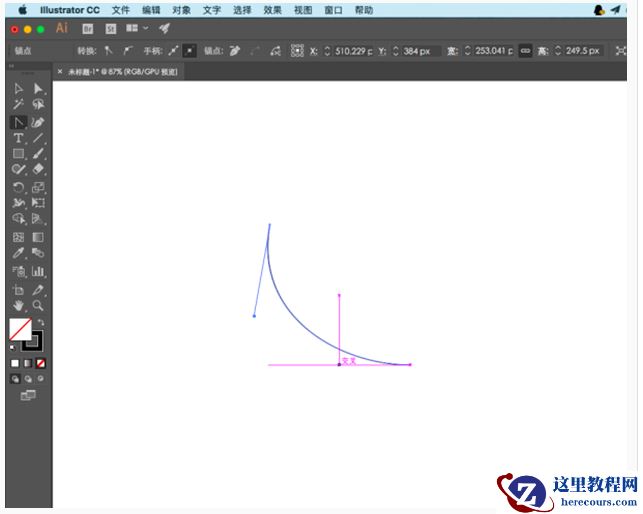Select the Anchor Point tool
This screenshot has width=643, height=514.
click(x=18, y=122)
